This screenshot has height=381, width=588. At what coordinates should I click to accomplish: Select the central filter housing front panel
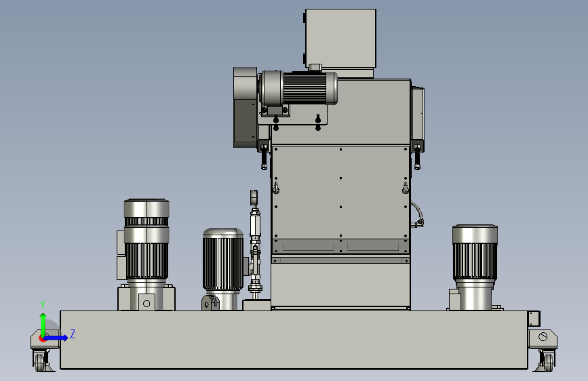340,193
